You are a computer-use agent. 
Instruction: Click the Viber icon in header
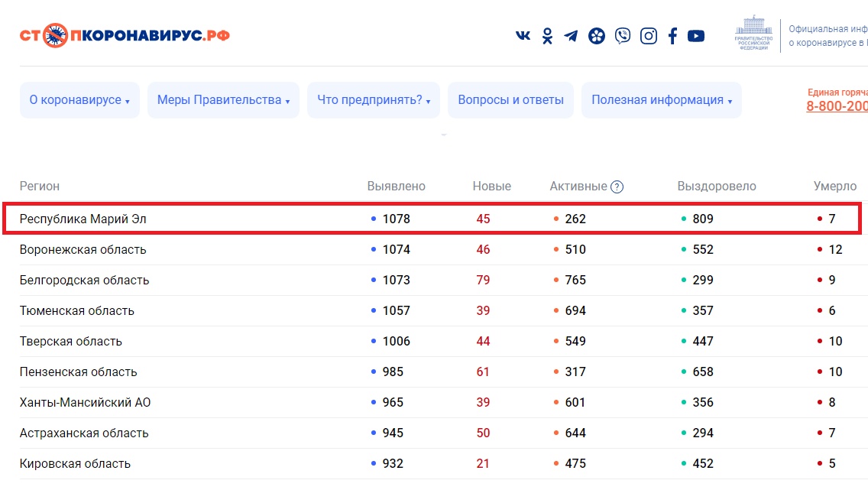click(623, 36)
